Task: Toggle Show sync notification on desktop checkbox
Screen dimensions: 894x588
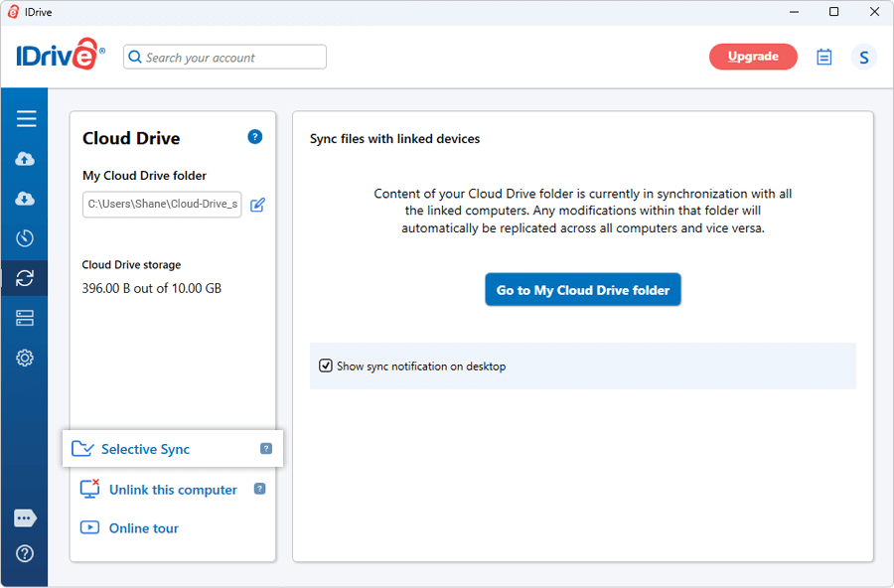Action: tap(326, 367)
